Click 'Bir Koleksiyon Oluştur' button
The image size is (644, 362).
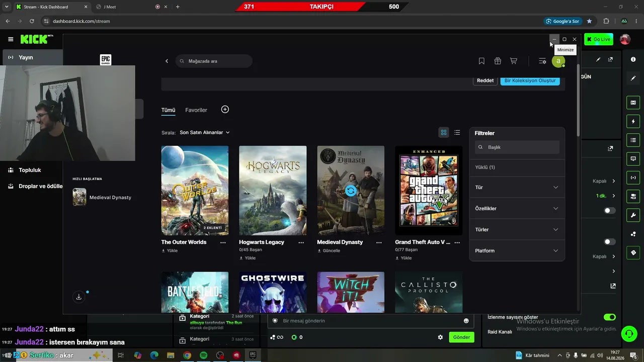point(530,80)
